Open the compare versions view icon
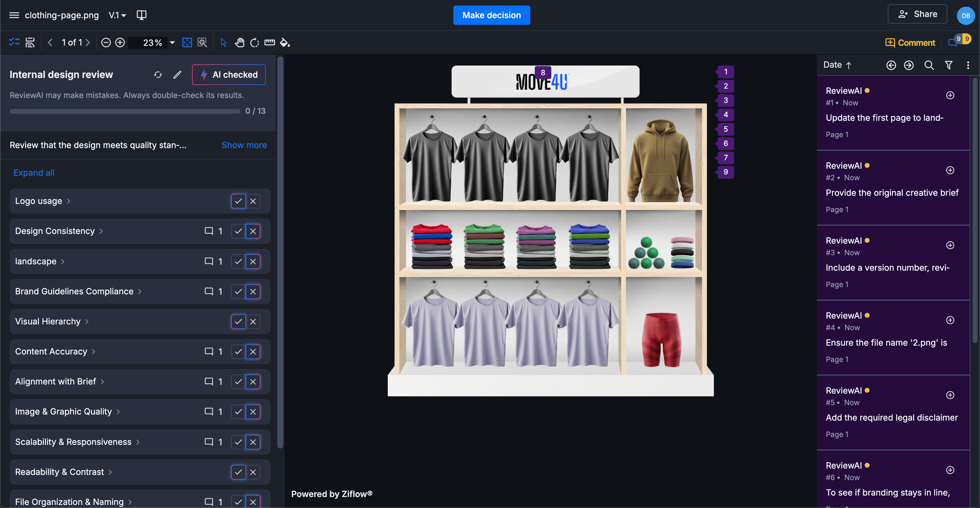The width and height of the screenshot is (980, 508). click(x=141, y=15)
